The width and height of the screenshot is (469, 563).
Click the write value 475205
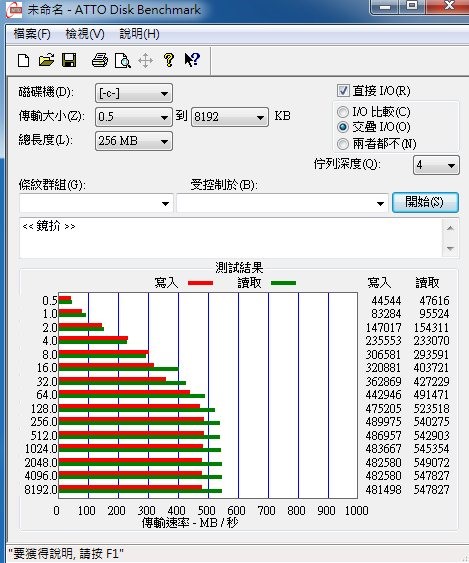[x=383, y=409]
